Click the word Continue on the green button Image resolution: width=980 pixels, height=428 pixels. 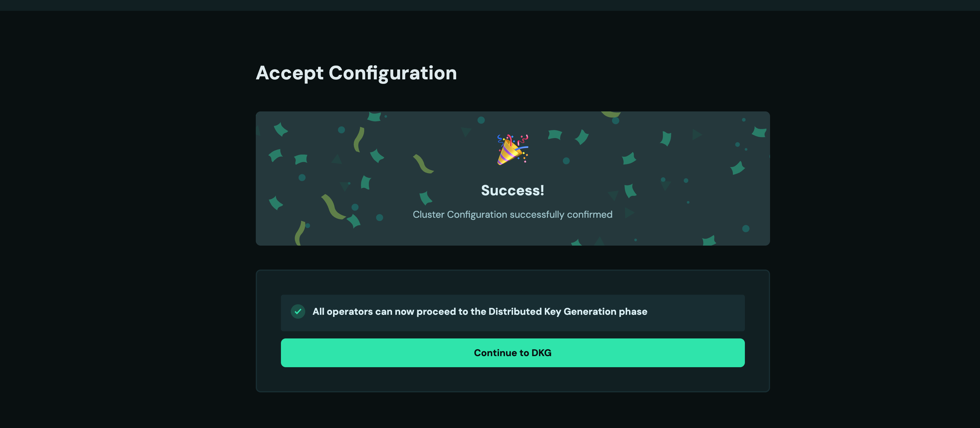point(495,353)
